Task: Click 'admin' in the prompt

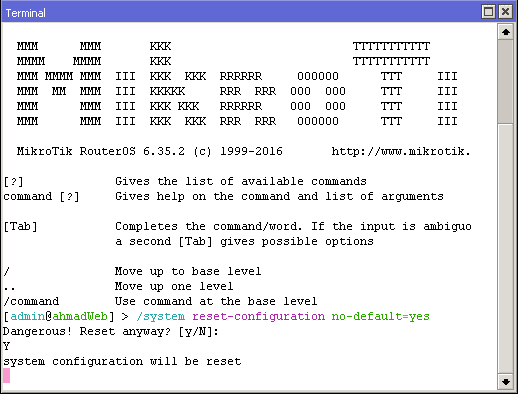Action: point(28,316)
